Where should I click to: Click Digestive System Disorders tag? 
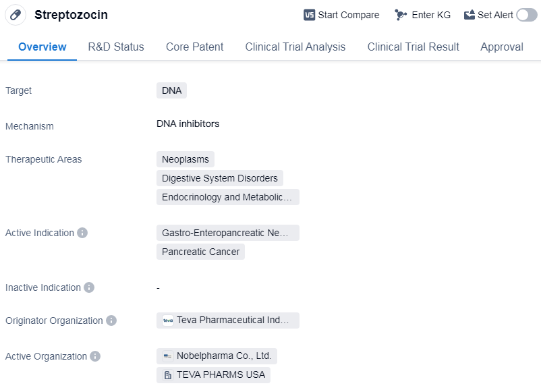pyautogui.click(x=220, y=178)
